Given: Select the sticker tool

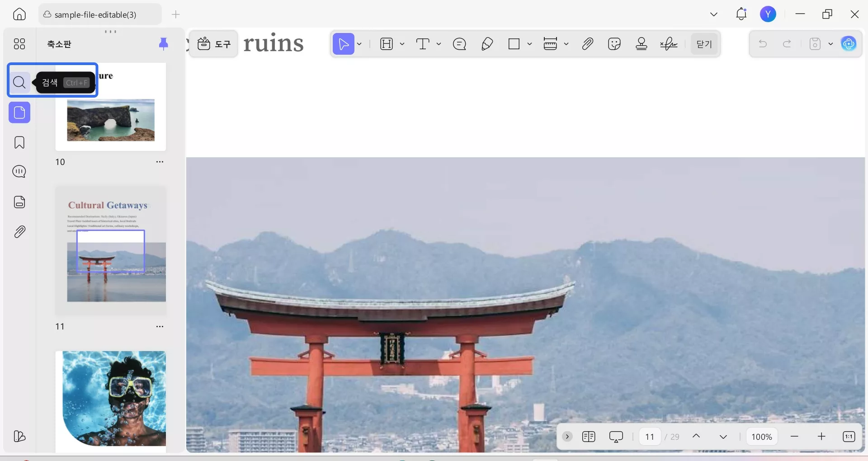Looking at the screenshot, I should point(614,44).
